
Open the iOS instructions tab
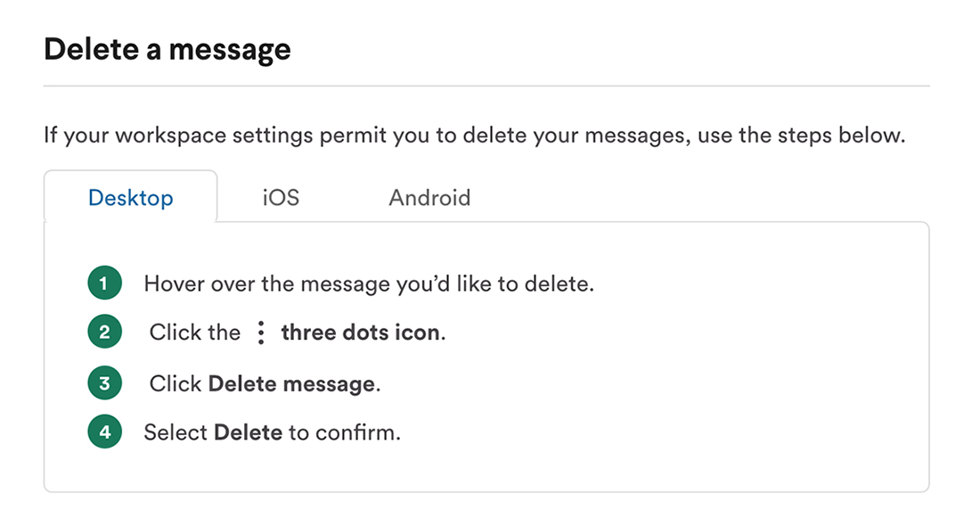(281, 197)
